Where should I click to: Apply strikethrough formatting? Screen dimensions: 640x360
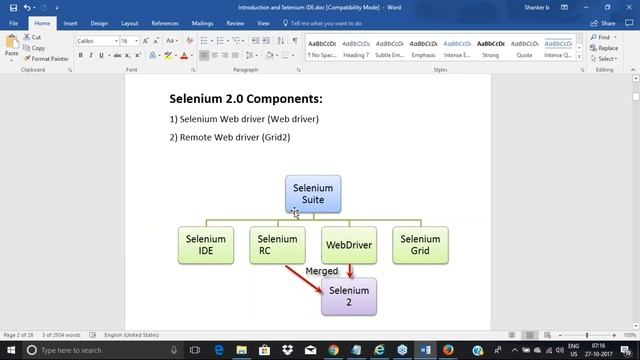pos(118,55)
